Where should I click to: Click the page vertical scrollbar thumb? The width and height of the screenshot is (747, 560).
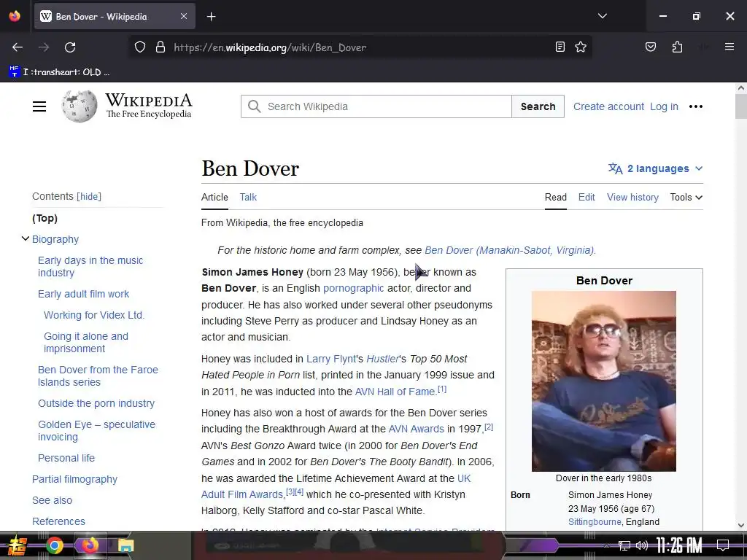pos(740,106)
